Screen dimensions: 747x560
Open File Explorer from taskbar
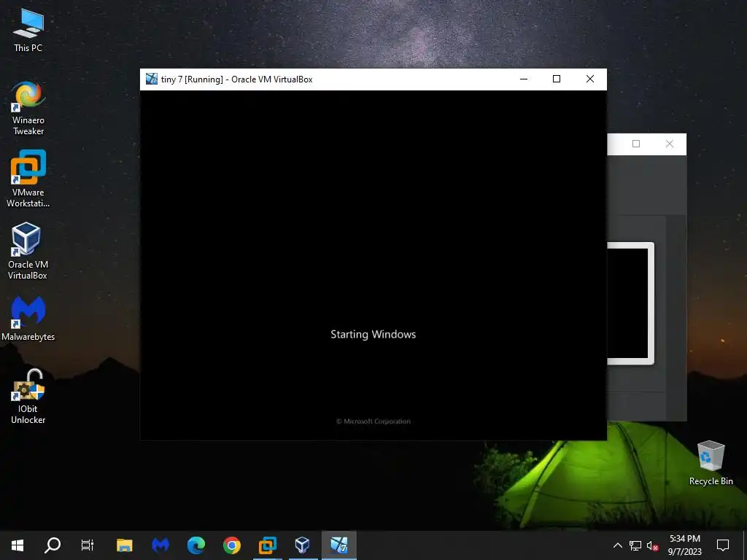pos(124,545)
